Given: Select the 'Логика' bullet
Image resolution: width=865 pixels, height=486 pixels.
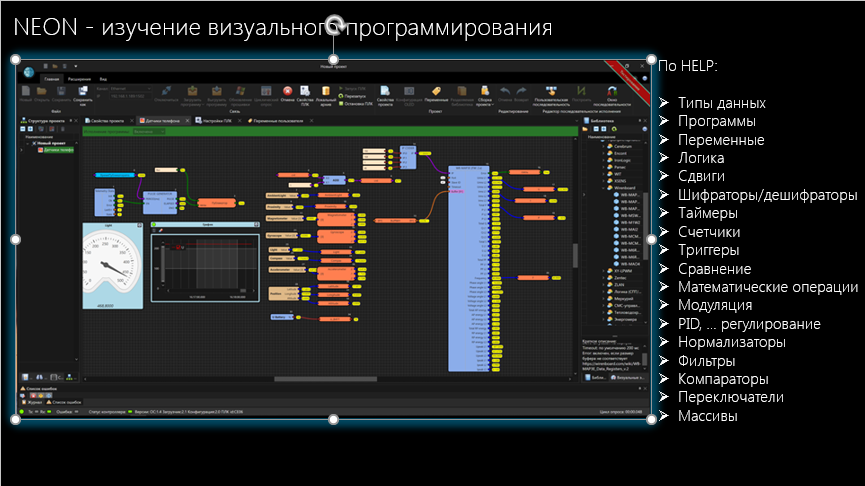Looking at the screenshot, I should click(x=701, y=158).
